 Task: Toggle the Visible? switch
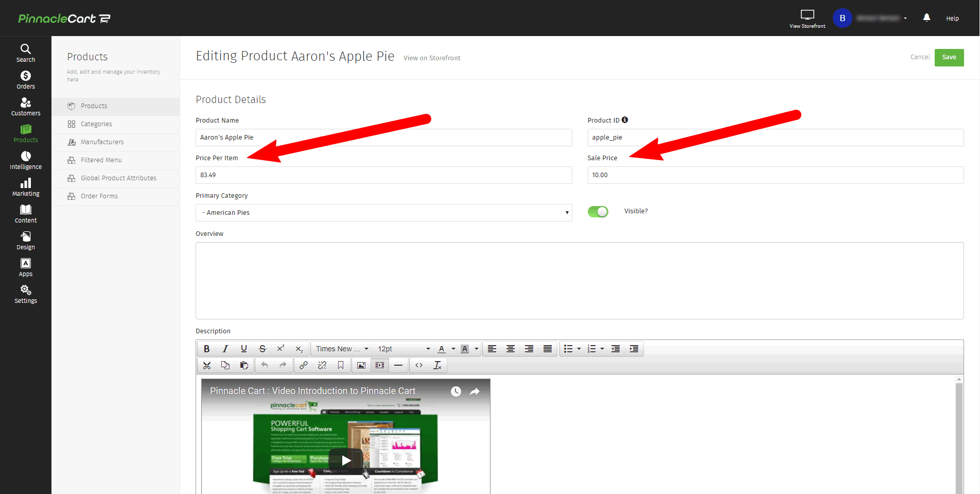click(x=598, y=212)
